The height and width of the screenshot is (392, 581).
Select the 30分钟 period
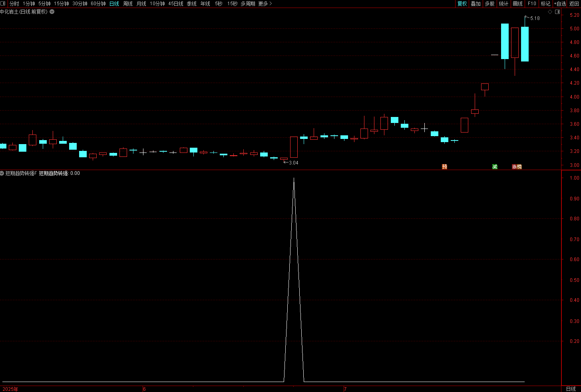[x=80, y=4]
